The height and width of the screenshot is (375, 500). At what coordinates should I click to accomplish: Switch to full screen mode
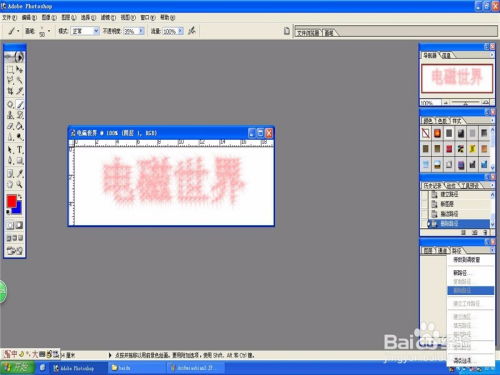[x=21, y=238]
